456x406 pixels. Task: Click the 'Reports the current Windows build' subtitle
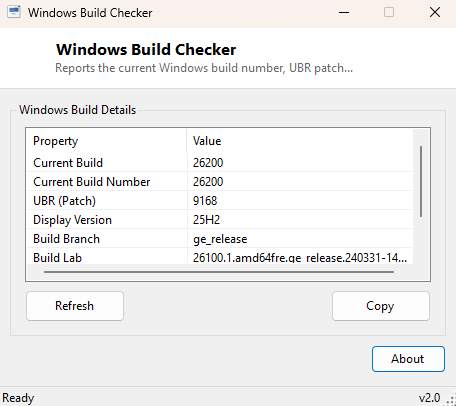click(204, 68)
